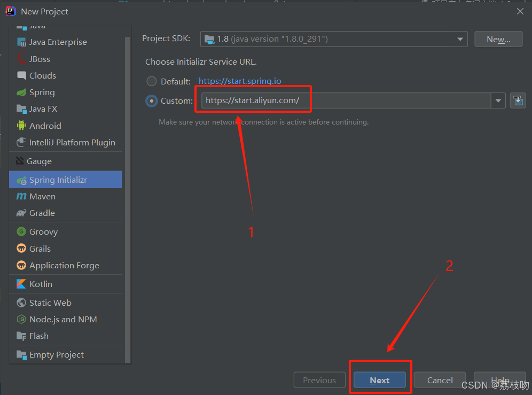This screenshot has width=532, height=395.
Task: Select the Custom service URL radio button
Action: click(151, 101)
